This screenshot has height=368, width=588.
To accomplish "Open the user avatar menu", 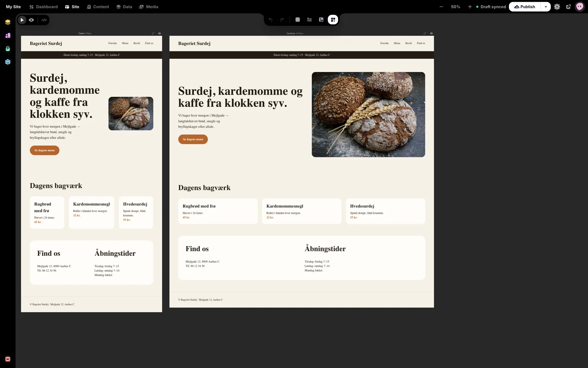I will coord(580,7).
